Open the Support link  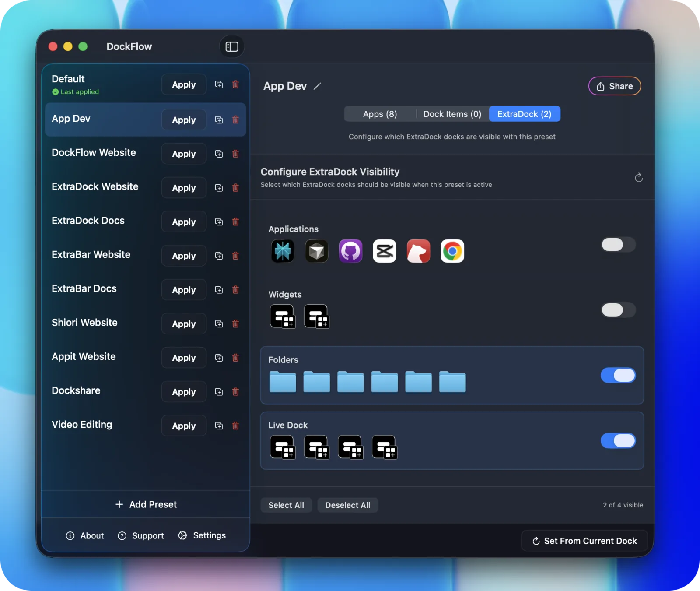(141, 536)
